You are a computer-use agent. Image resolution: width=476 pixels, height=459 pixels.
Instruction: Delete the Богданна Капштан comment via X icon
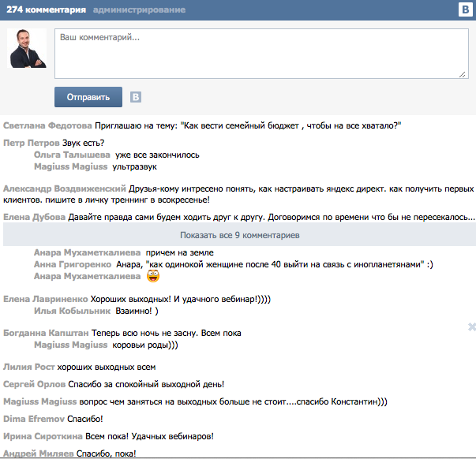click(472, 327)
